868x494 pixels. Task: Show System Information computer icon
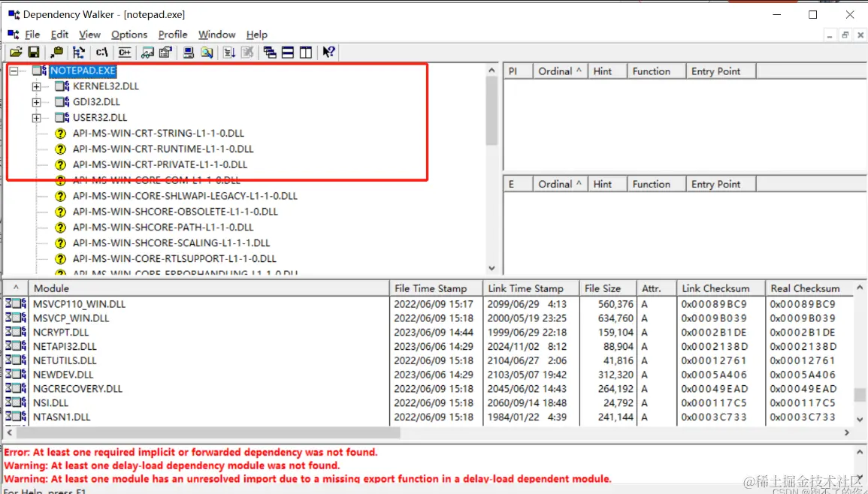click(x=189, y=53)
